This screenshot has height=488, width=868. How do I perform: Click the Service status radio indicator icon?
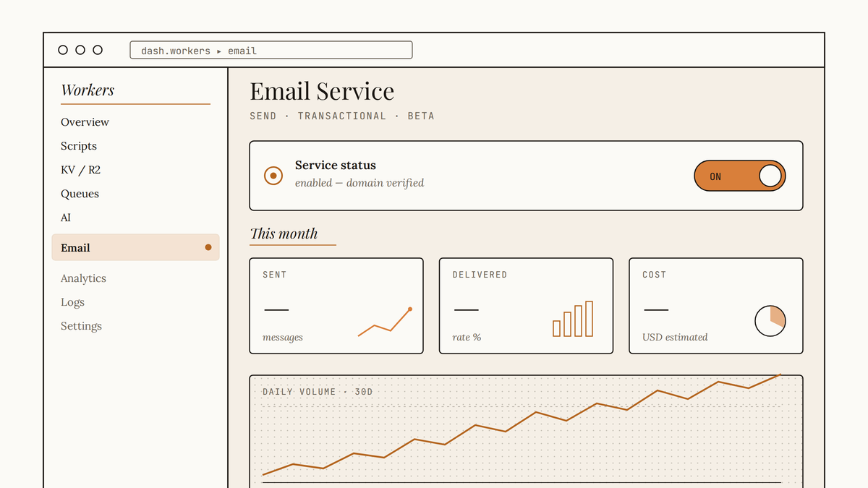[x=273, y=176]
